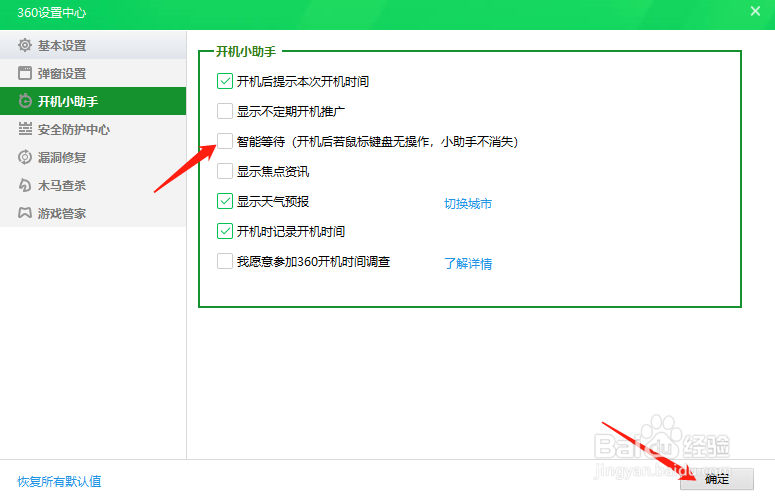
Task: Confirm with the 确定 button
Action: point(717,479)
